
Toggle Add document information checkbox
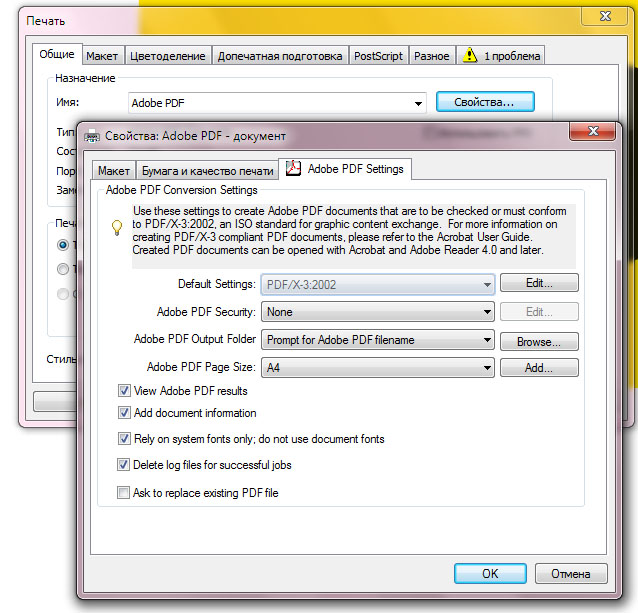click(124, 413)
